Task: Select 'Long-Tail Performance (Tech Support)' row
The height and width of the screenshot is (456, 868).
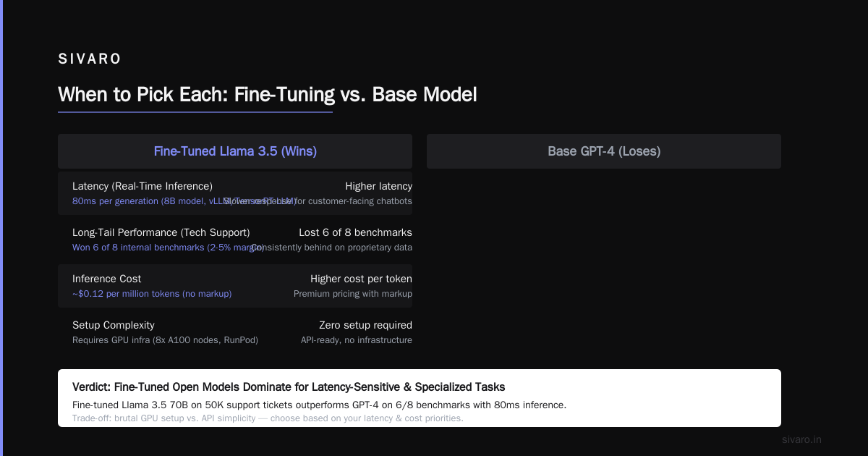Action: (235, 240)
